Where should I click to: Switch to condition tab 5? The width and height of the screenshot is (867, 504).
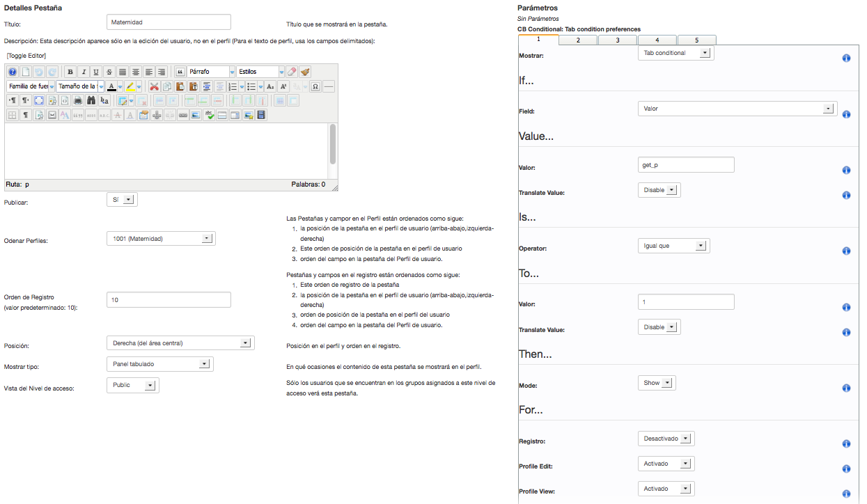coord(696,40)
